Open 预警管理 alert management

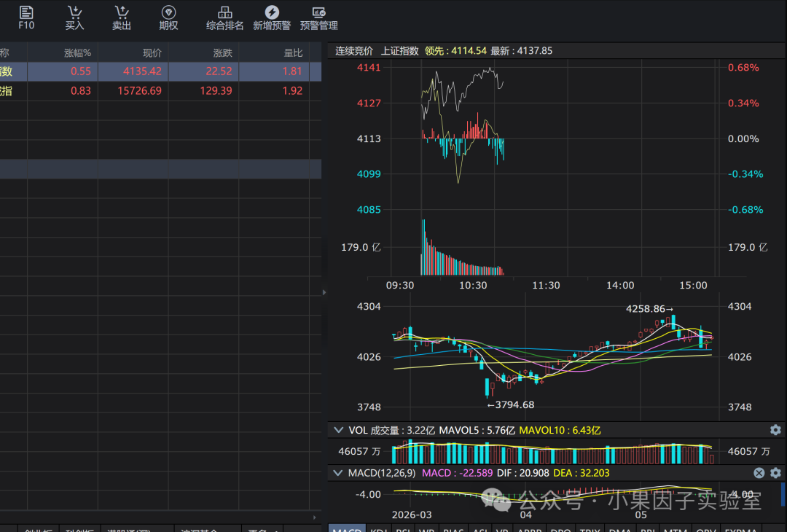coord(318,18)
